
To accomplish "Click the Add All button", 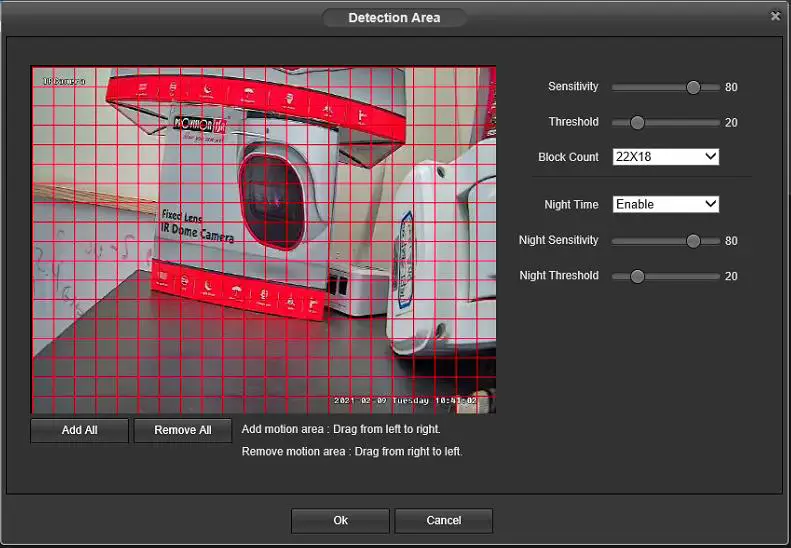I will pos(79,430).
